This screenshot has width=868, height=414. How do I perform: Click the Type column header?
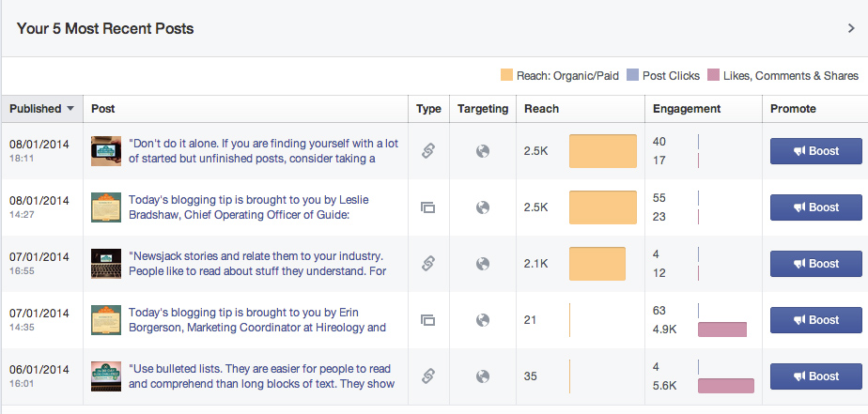pos(428,109)
